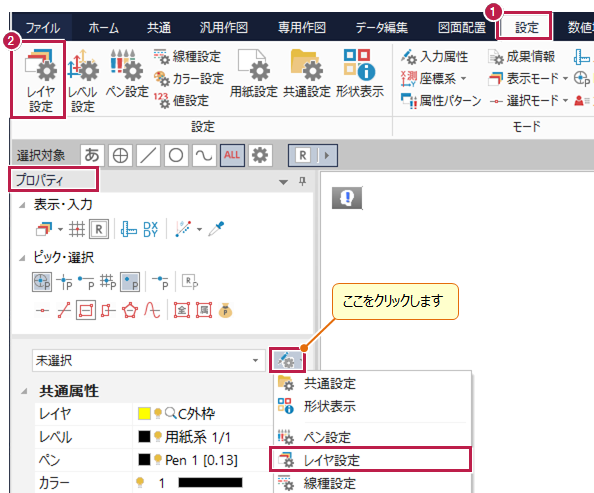Switch to the 設定 ribbon tab
The width and height of the screenshot is (594, 493).
[526, 27]
